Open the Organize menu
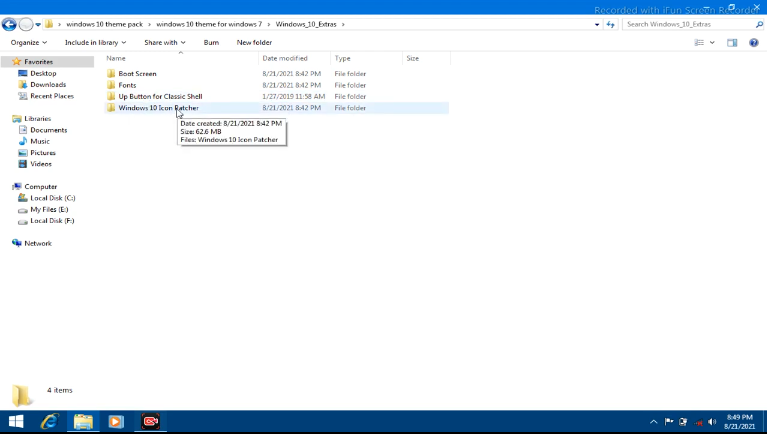Image resolution: width=767 pixels, height=434 pixels. 29,43
